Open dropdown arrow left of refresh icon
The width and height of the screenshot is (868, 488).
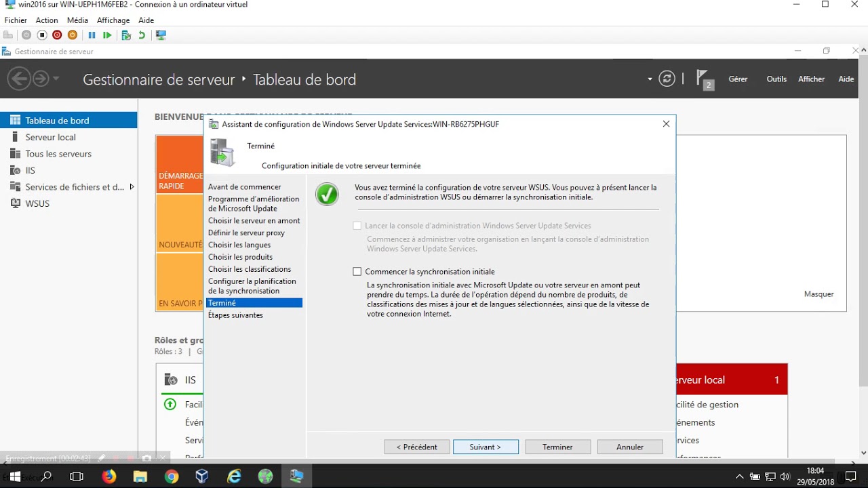point(650,79)
